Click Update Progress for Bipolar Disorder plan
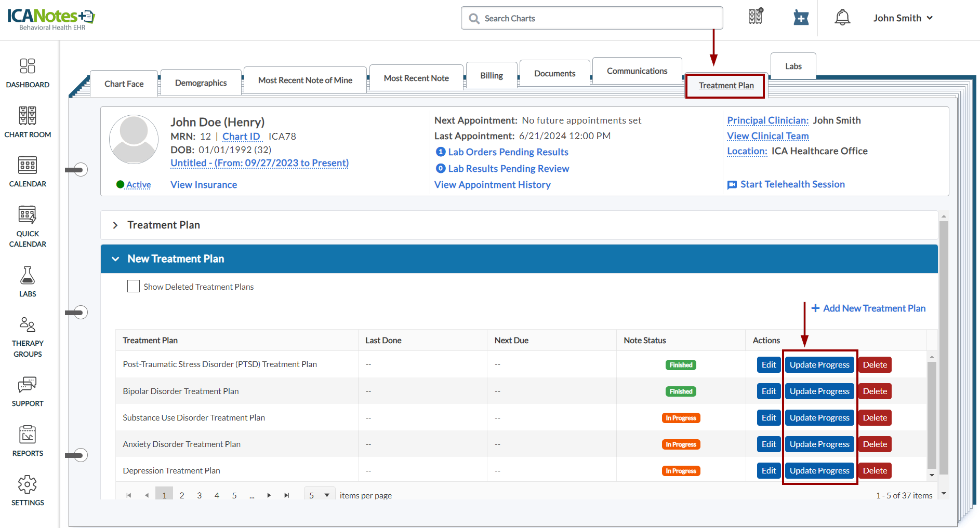This screenshot has height=528, width=980. click(x=819, y=391)
